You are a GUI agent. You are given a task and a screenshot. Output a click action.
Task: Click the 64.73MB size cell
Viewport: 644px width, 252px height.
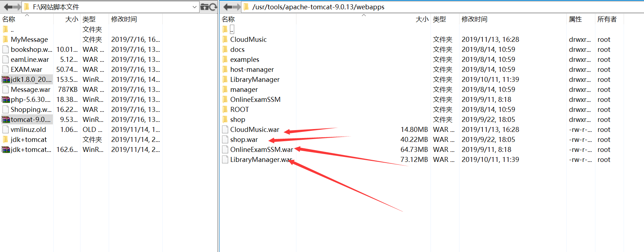pyautogui.click(x=414, y=149)
